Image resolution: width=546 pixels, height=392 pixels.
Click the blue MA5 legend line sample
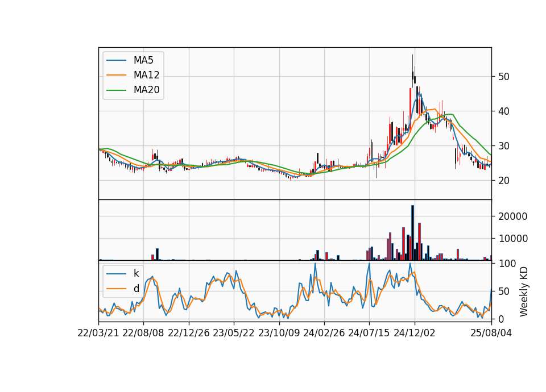coord(116,60)
